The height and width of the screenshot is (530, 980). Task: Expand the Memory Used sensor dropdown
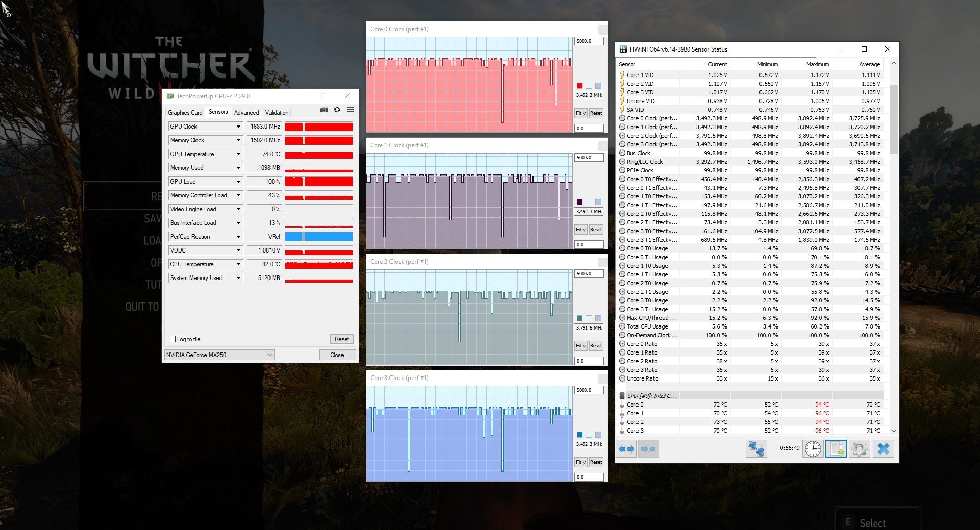tap(238, 168)
